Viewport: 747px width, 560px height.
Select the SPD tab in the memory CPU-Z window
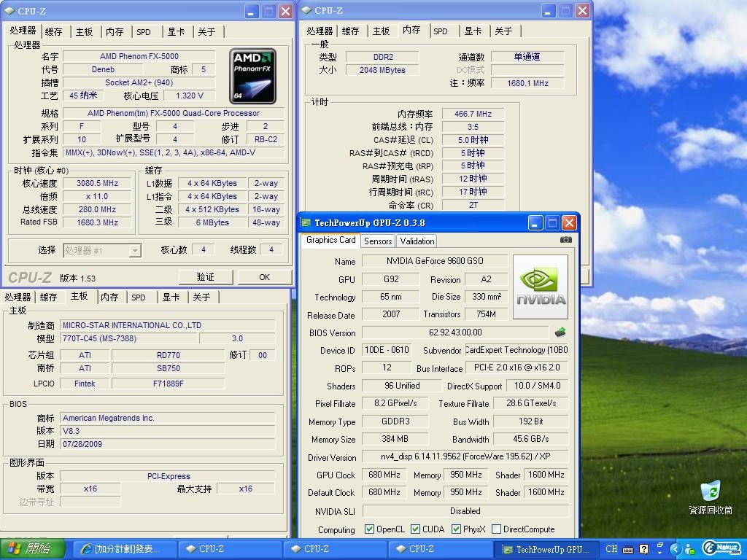(440, 31)
